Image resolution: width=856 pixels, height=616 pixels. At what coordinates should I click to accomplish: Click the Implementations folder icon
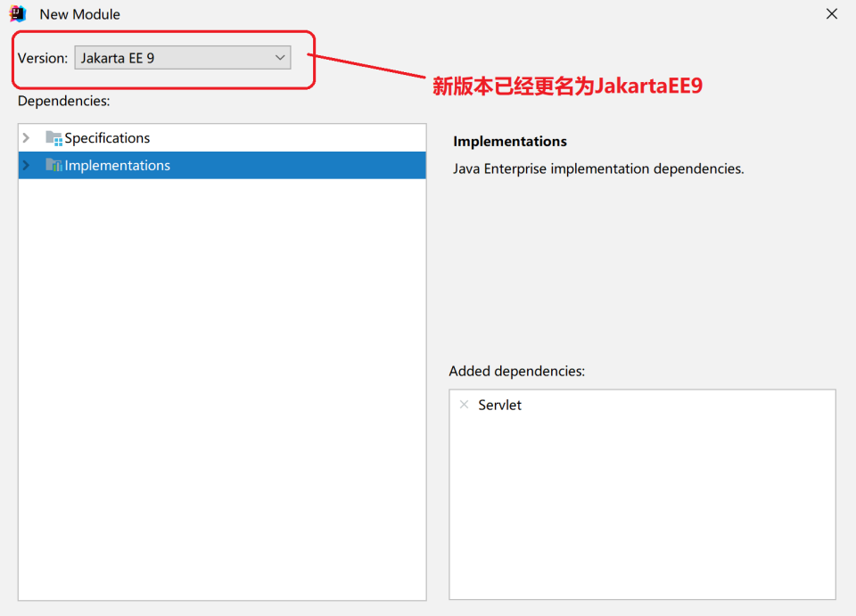(x=53, y=166)
